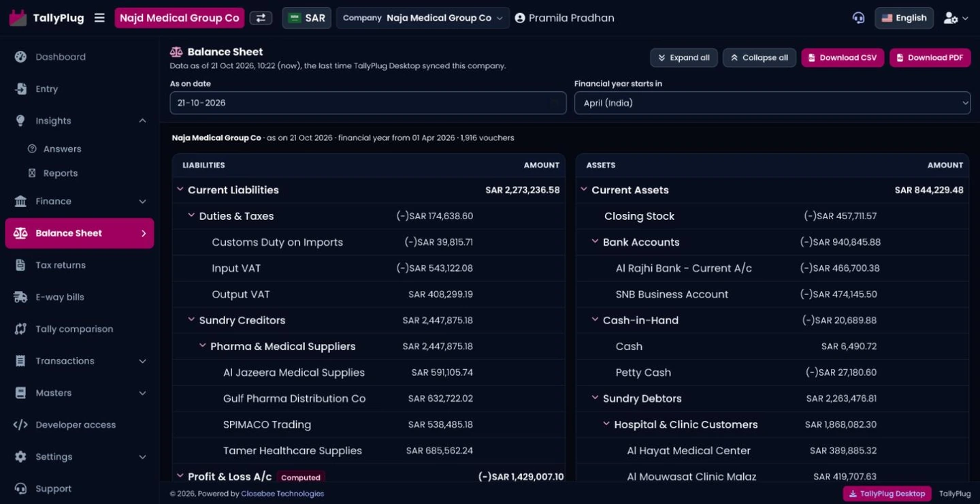Open Financial year starts in dropdown
Viewport: 980px width, 504px height.
coord(772,103)
